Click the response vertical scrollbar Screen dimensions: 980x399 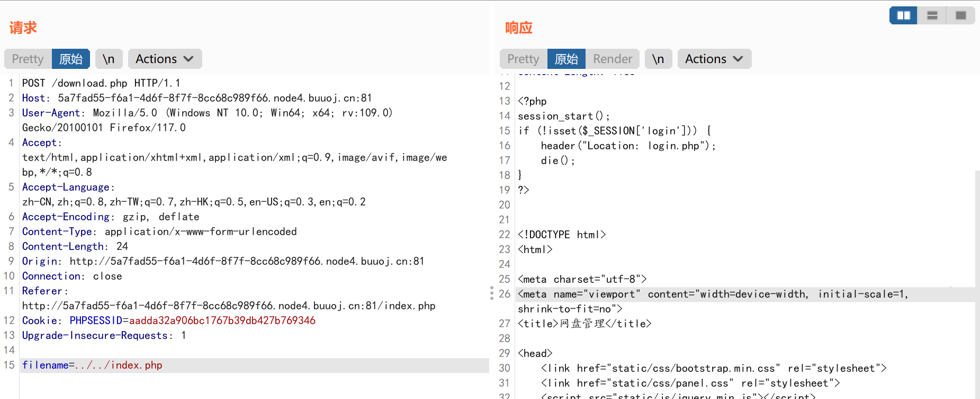pos(977,285)
